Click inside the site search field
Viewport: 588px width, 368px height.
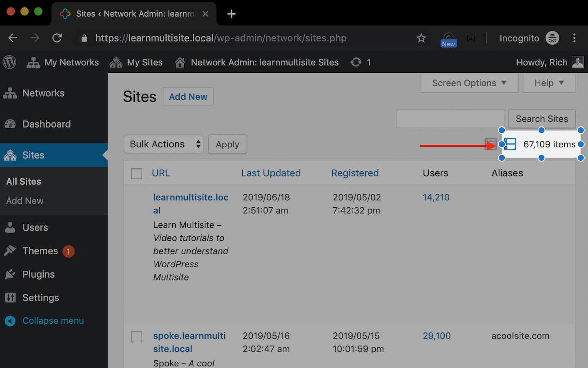click(x=450, y=119)
